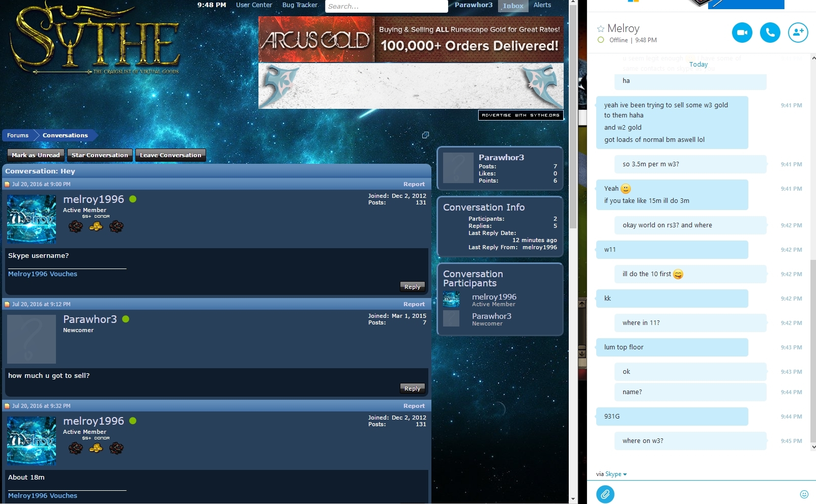Screen dimensions: 816x504
Task: Report the Jul 20 9:00 PM post
Action: (414, 184)
